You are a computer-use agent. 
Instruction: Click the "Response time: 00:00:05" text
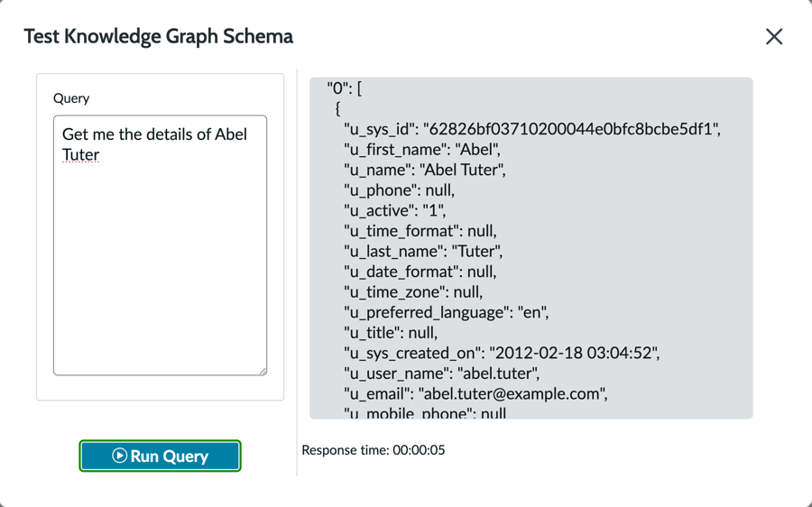(x=374, y=450)
